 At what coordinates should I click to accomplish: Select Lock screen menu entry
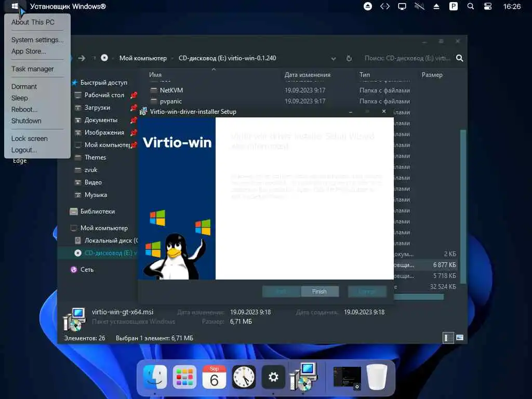point(29,138)
